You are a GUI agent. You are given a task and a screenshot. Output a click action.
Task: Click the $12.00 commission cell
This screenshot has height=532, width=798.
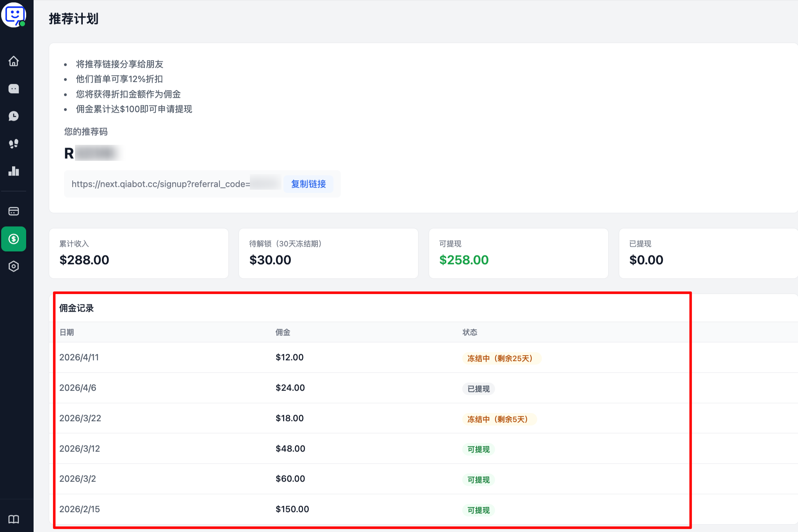tap(290, 357)
